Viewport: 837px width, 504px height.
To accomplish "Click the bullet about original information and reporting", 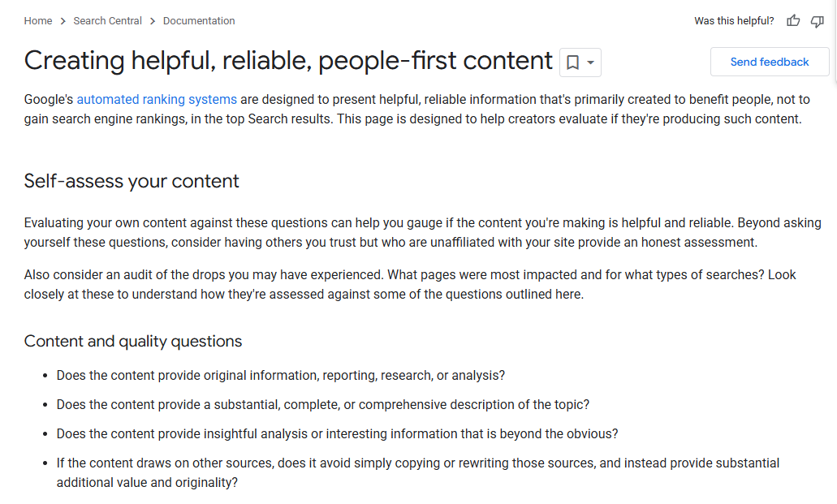I will coord(281,375).
